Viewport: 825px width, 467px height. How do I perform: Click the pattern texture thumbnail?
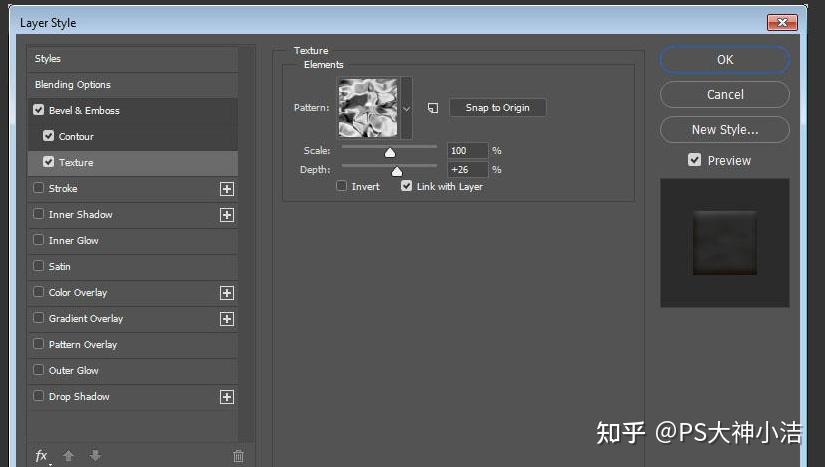click(x=368, y=108)
